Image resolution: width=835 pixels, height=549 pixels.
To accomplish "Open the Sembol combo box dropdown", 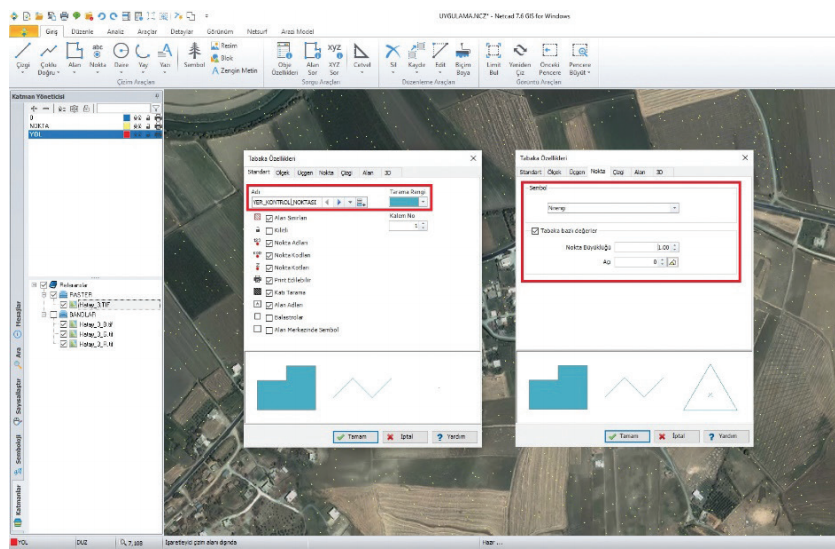I will point(675,208).
